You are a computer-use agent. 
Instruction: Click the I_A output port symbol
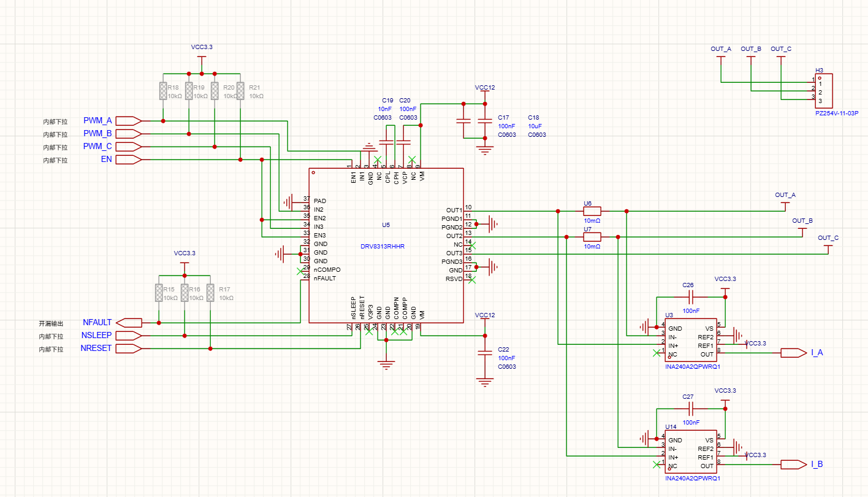coord(793,353)
